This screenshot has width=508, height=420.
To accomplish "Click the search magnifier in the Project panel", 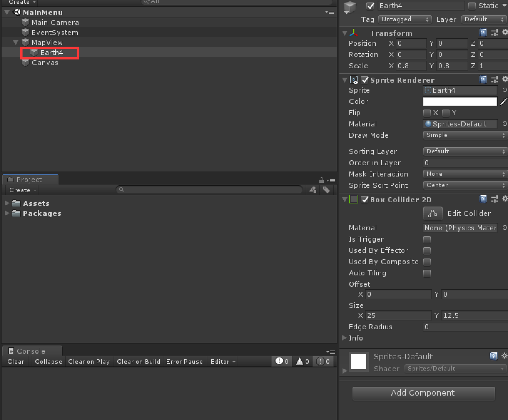I will pyautogui.click(x=121, y=190).
